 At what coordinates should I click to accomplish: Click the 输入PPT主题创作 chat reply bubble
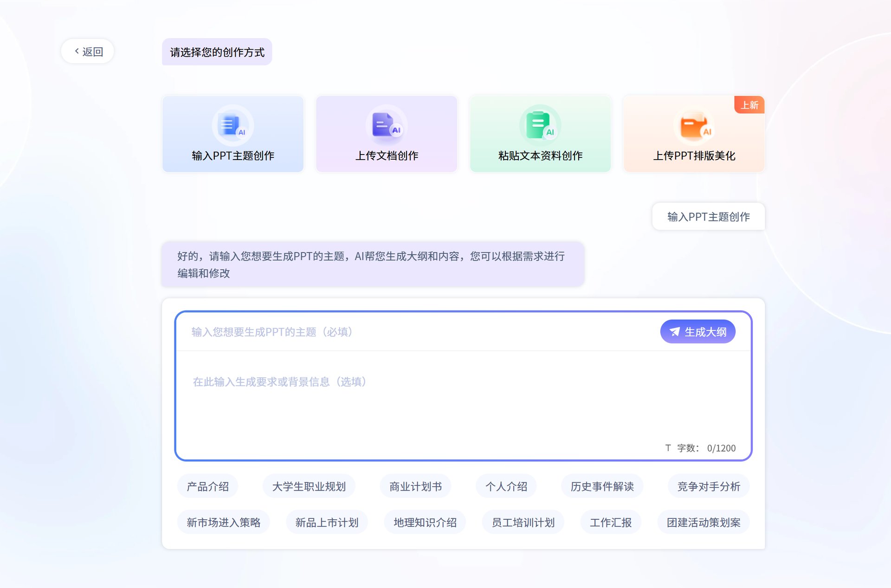(x=709, y=217)
